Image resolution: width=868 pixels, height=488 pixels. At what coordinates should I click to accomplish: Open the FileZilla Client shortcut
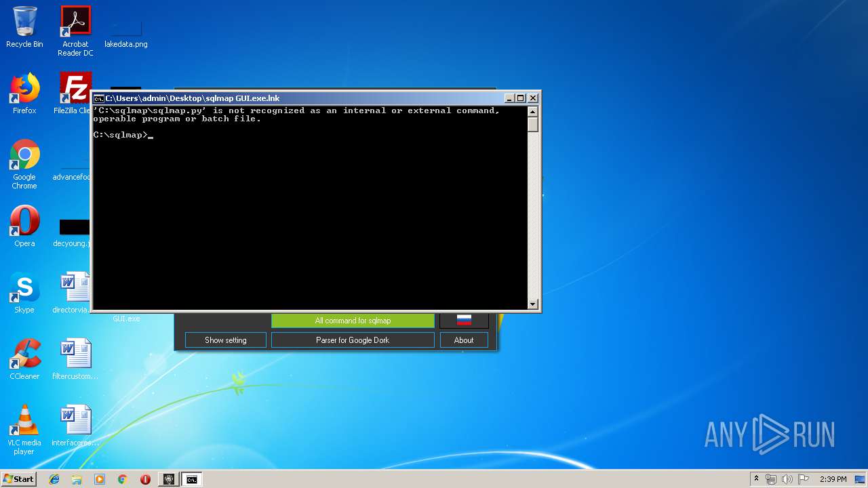click(73, 94)
